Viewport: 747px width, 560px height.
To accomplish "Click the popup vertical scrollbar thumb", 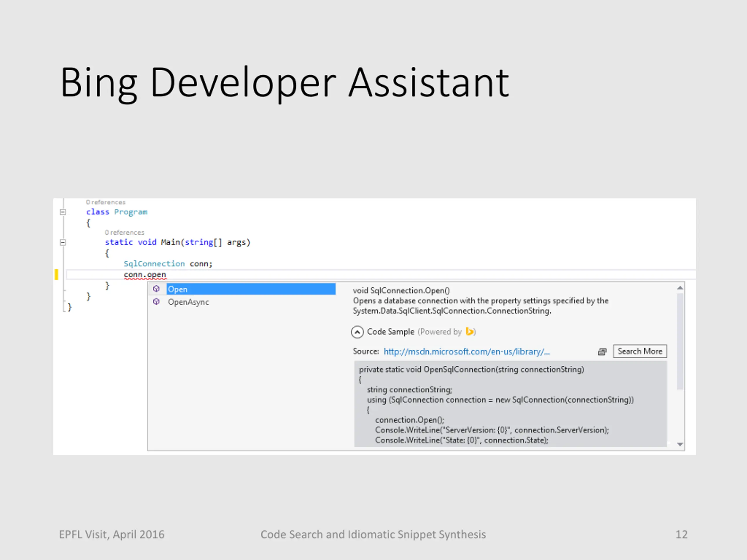I will (x=680, y=341).
